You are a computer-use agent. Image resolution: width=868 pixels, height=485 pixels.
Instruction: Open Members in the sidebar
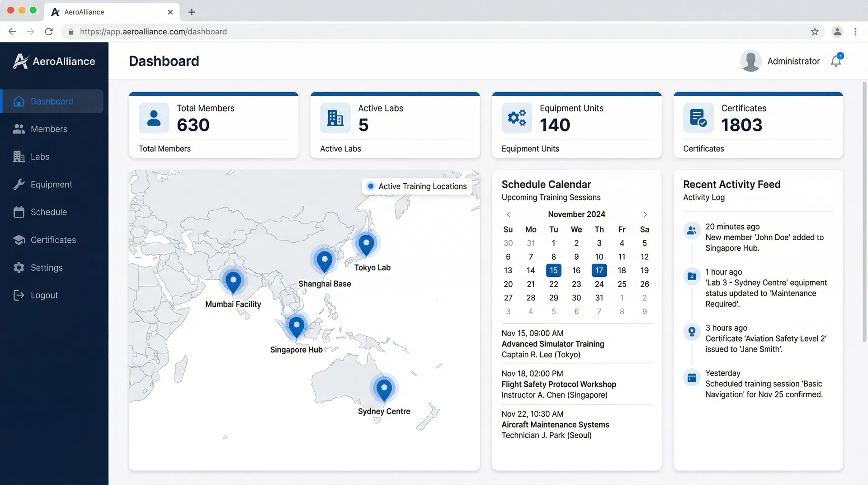coord(49,129)
